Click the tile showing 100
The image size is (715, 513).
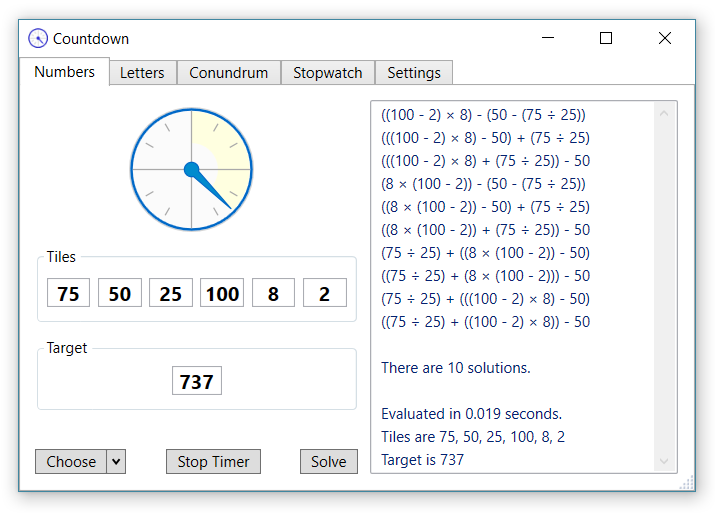click(222, 293)
